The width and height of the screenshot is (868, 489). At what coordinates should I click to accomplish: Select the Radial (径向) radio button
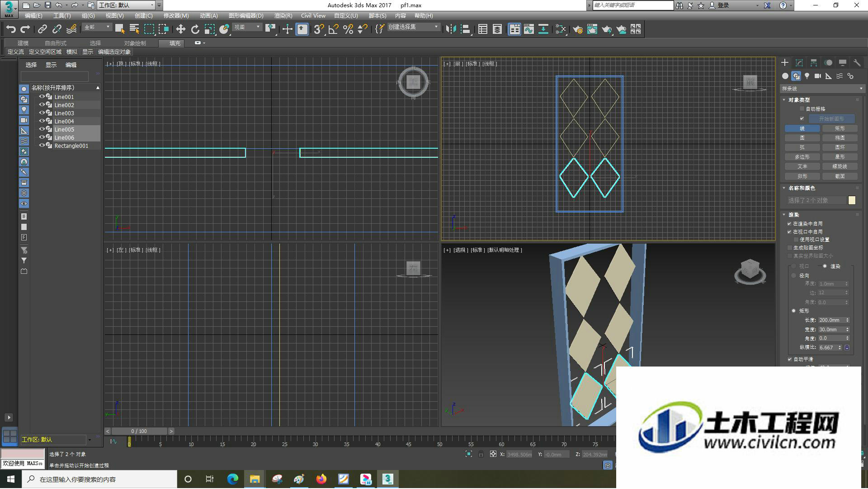pyautogui.click(x=793, y=275)
